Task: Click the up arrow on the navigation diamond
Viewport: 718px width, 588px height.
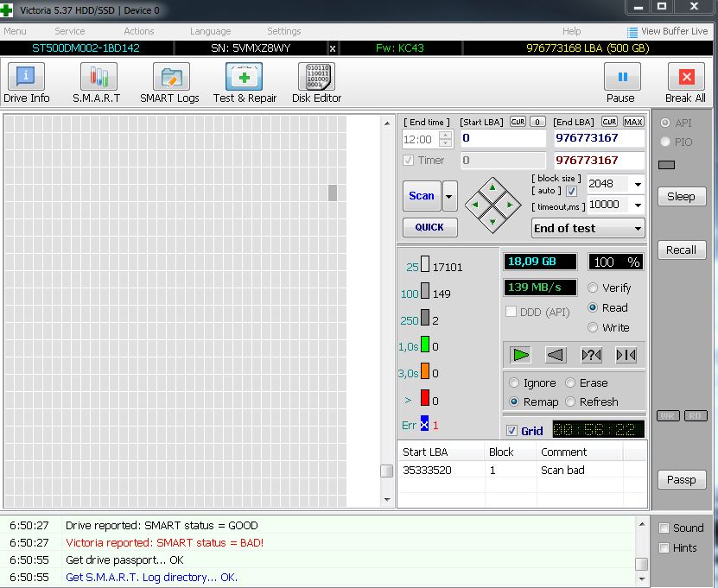Action: coord(492,187)
